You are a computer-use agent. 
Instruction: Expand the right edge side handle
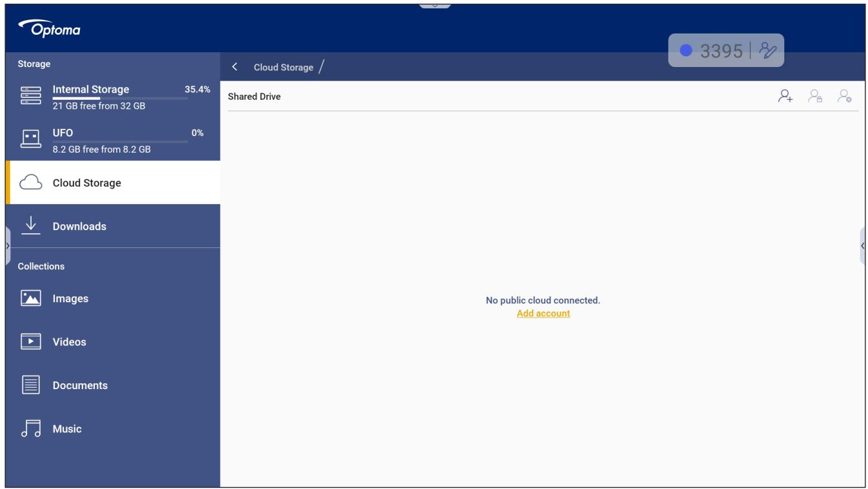pos(862,246)
